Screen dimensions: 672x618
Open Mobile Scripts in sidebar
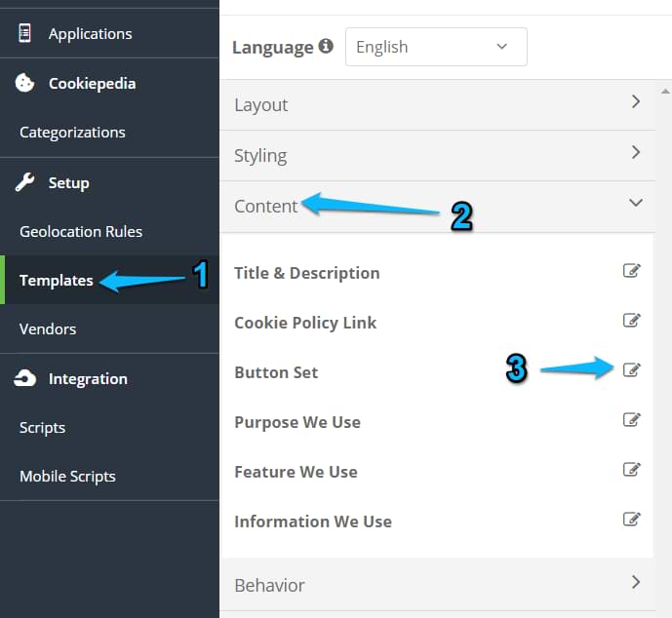click(67, 477)
